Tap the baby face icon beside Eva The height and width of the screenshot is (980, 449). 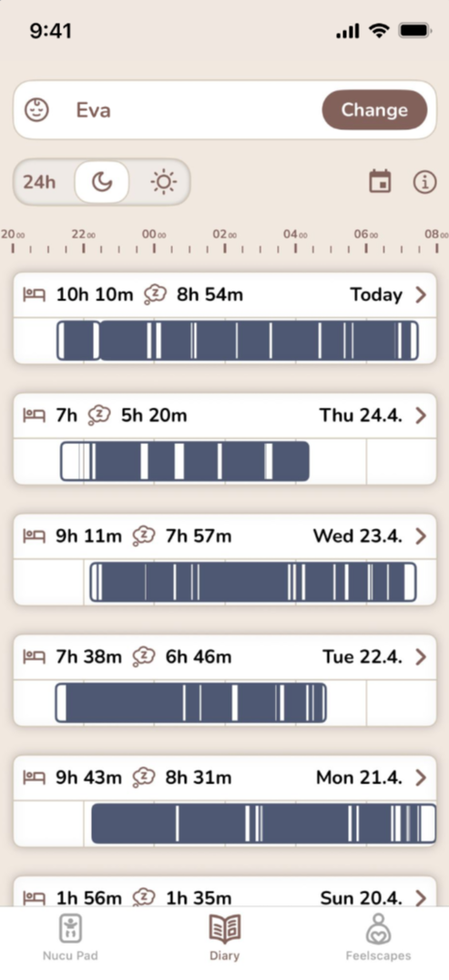pyautogui.click(x=37, y=110)
